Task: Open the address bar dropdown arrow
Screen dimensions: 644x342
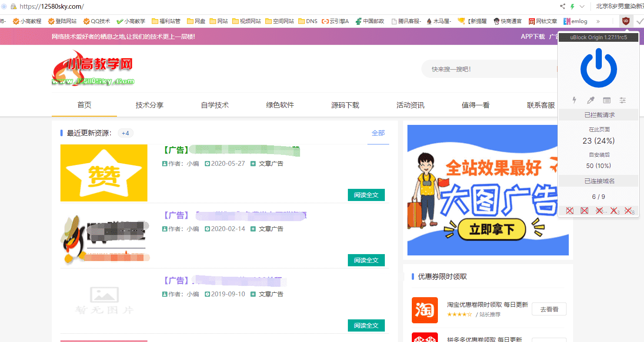Action: 582,7
